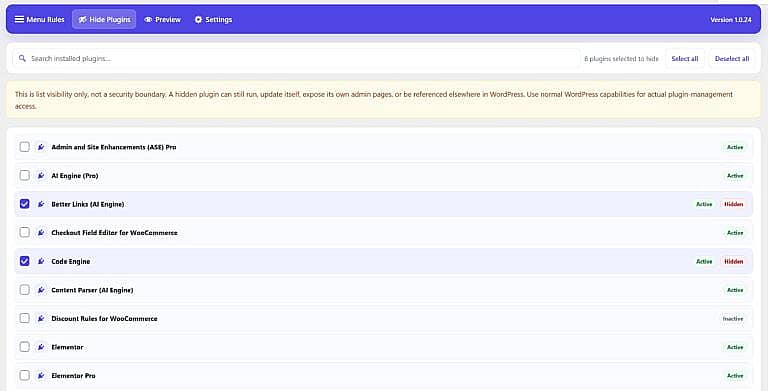Click the Discount Rules for WooCommerce name
This screenshot has height=391, width=768.
(x=104, y=318)
